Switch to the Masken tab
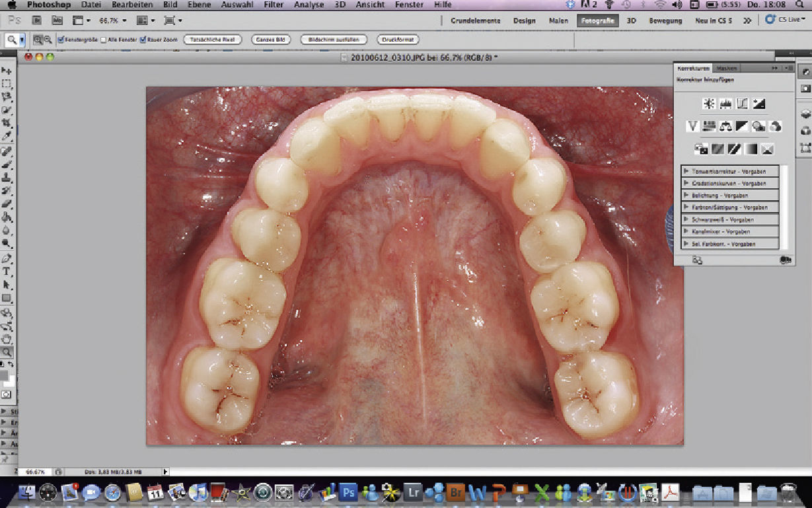 727,68
